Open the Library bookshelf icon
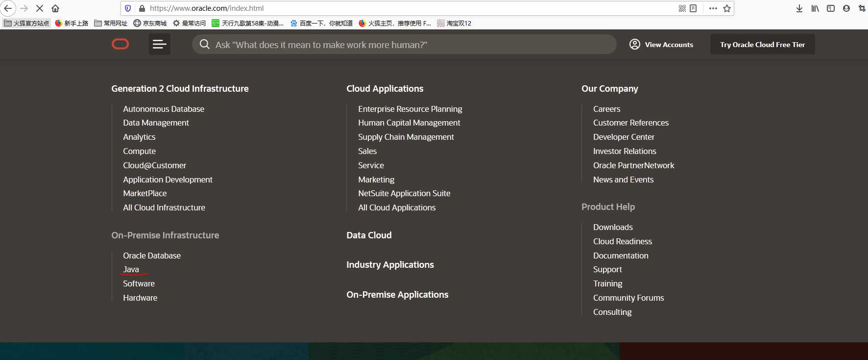 815,8
